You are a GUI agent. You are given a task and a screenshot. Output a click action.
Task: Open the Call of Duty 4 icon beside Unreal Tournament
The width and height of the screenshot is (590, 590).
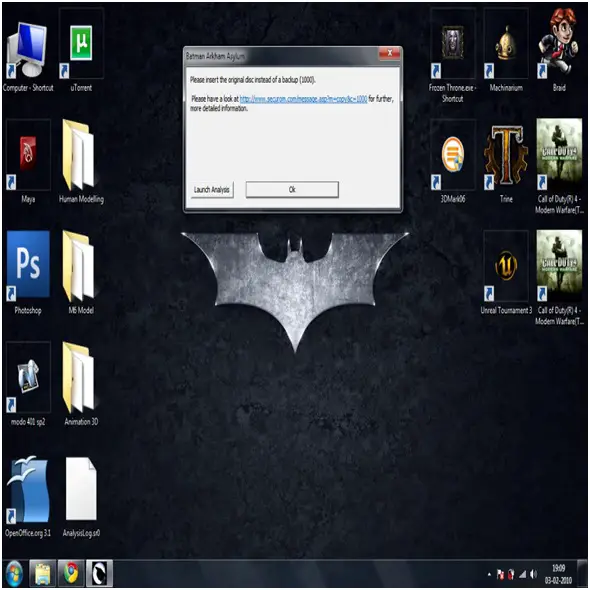pyautogui.click(x=559, y=277)
